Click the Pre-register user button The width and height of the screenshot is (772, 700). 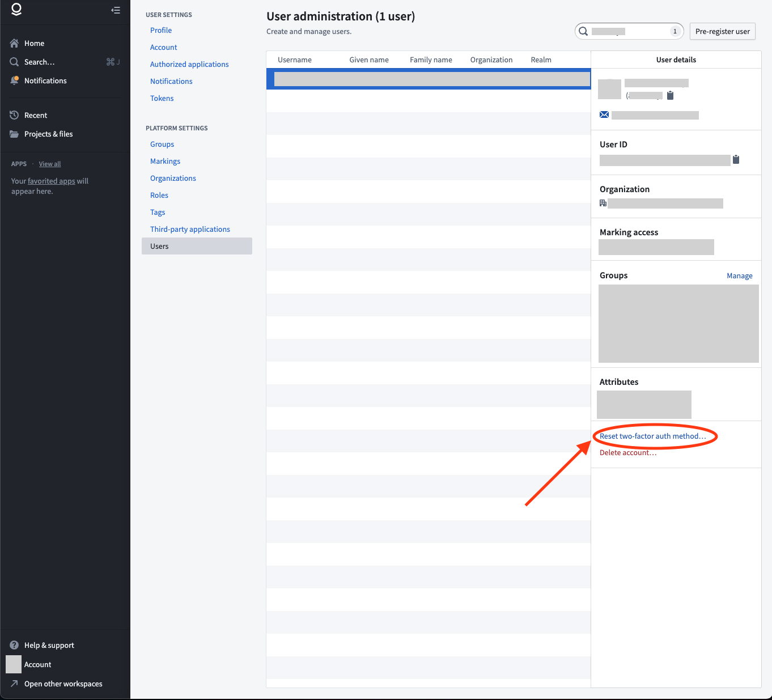[723, 31]
